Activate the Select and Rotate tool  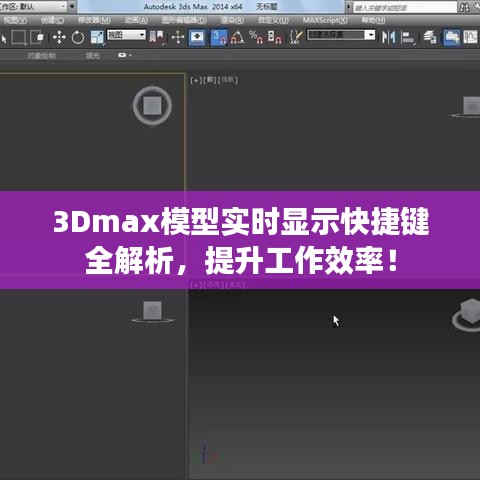[78, 37]
